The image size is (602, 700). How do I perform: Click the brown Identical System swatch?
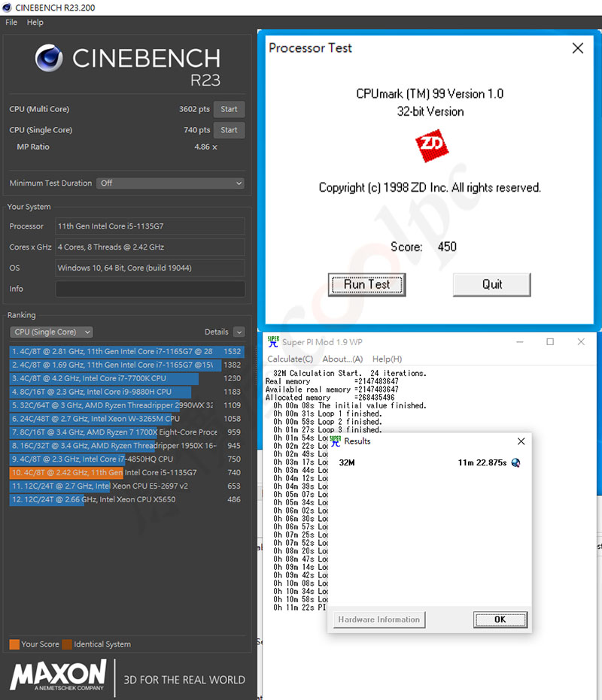[x=67, y=644]
